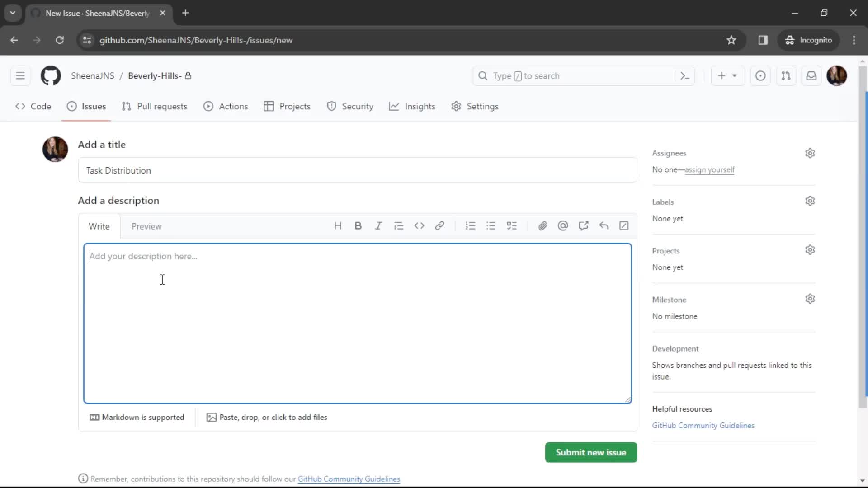The width and height of the screenshot is (868, 488).
Task: Click the assign yourself link
Action: click(710, 170)
